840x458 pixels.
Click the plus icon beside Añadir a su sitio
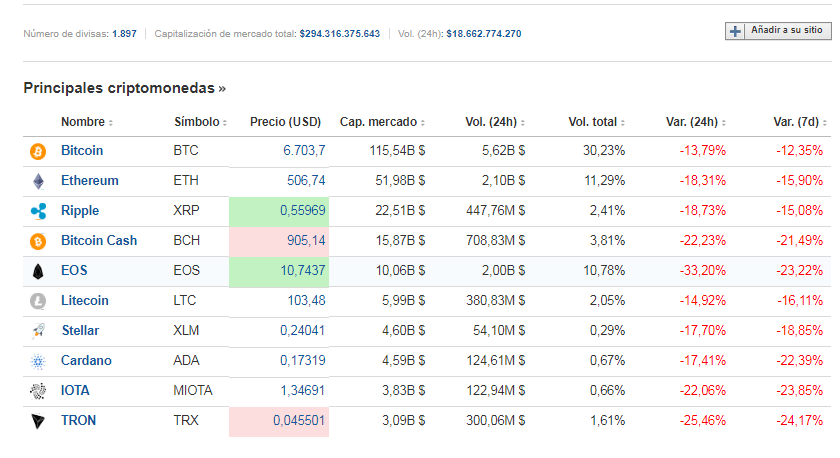point(735,31)
